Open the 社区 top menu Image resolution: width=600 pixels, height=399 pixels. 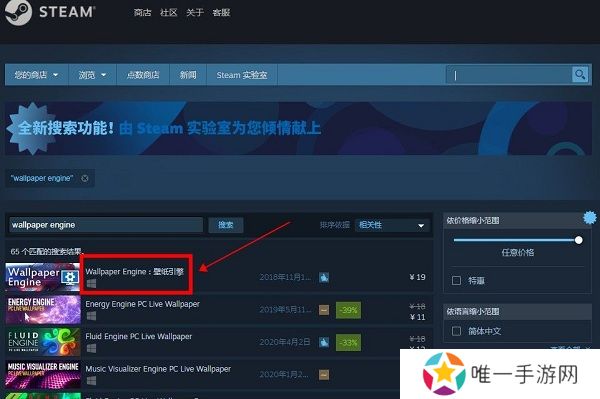169,13
